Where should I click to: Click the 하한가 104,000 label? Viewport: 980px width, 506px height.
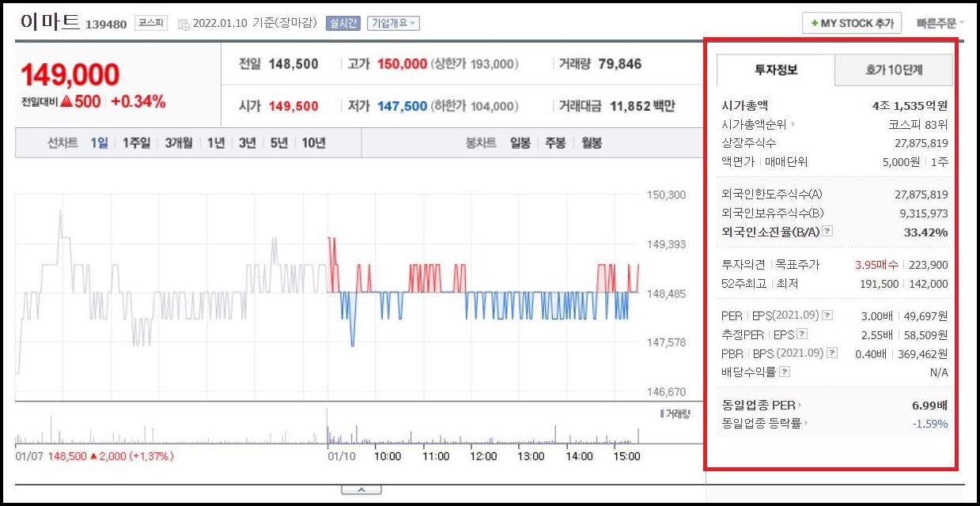click(x=475, y=106)
